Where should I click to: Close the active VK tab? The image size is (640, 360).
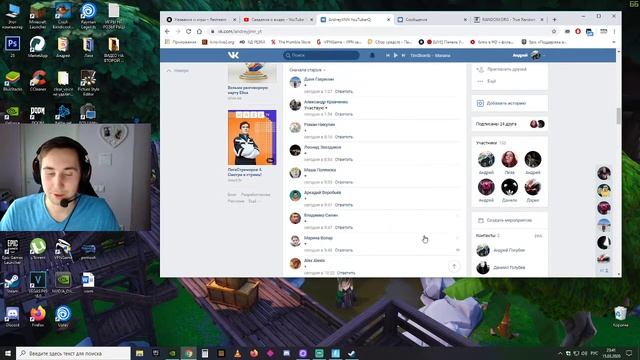click(x=388, y=20)
